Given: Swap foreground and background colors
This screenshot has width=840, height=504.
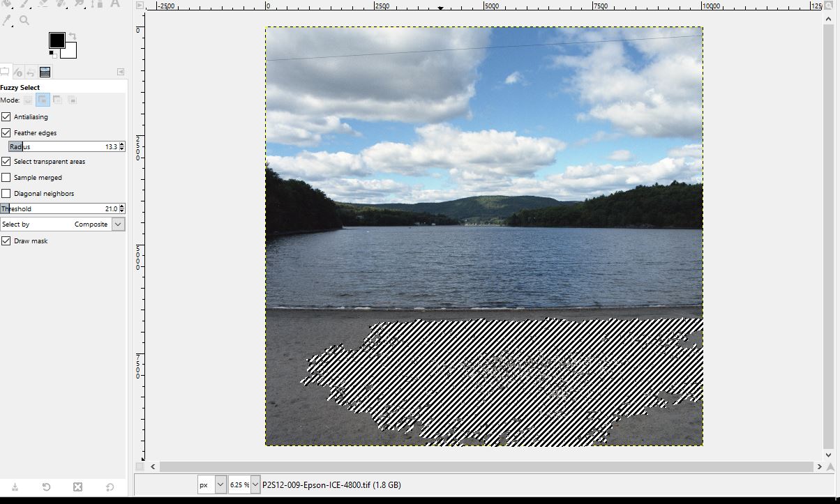Looking at the screenshot, I should click(x=73, y=36).
